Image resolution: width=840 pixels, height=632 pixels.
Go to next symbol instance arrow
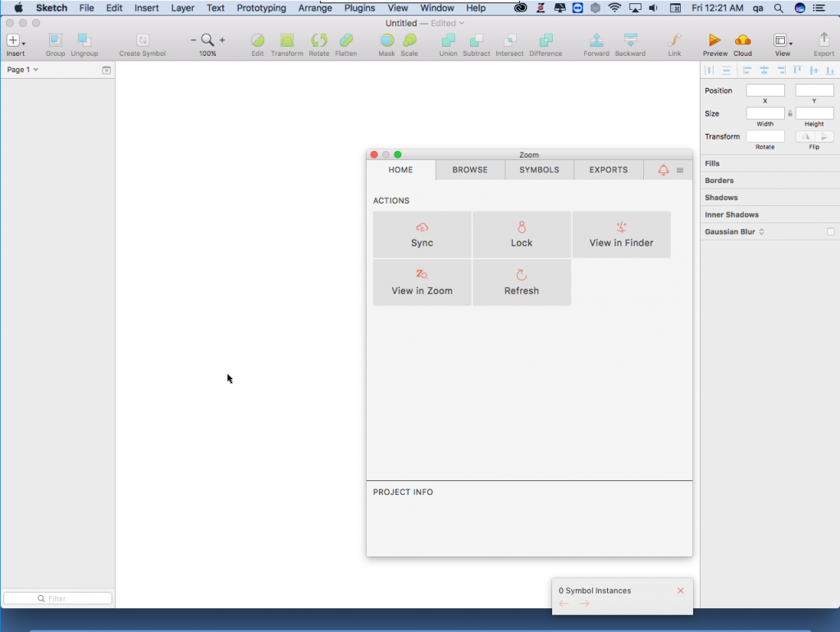[584, 604]
